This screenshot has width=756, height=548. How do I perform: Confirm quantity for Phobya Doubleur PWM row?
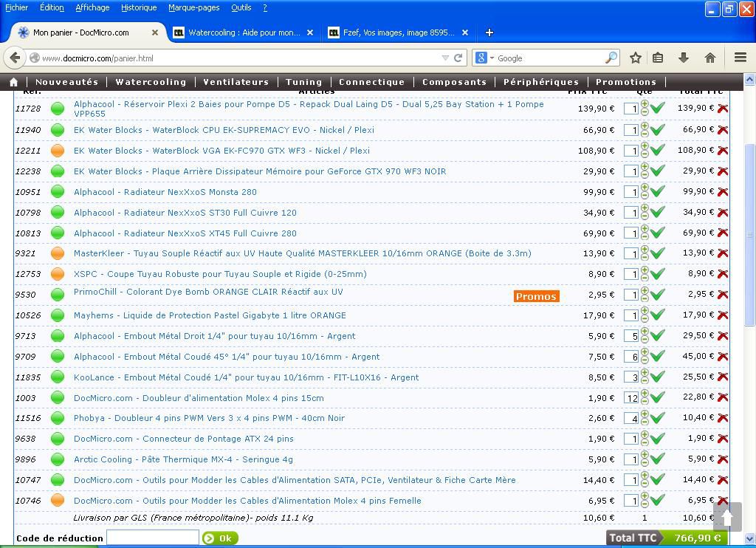658,417
